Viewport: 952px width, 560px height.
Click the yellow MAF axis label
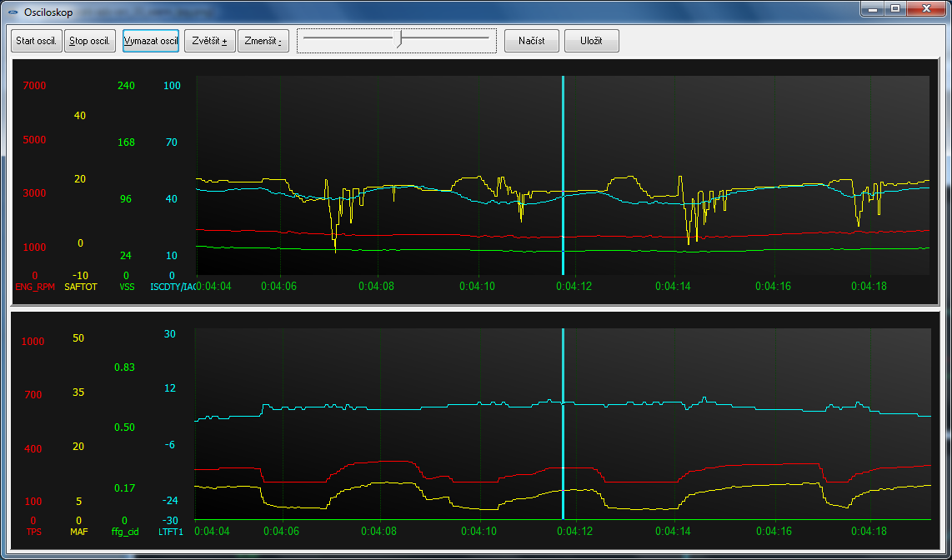coord(79,531)
